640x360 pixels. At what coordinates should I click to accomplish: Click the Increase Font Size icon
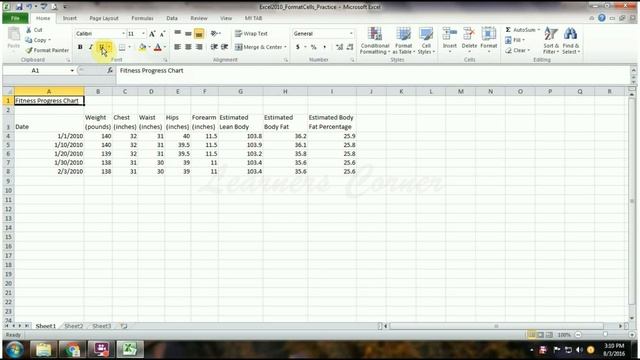click(152, 34)
